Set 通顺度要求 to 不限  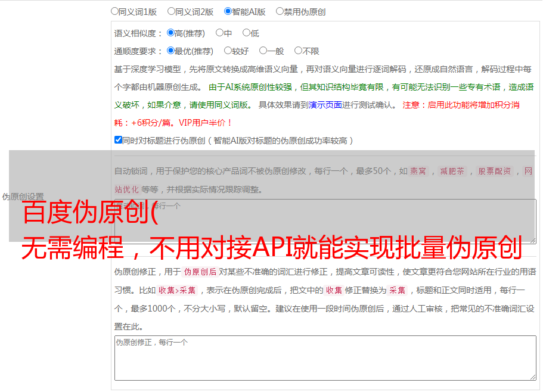(x=298, y=51)
